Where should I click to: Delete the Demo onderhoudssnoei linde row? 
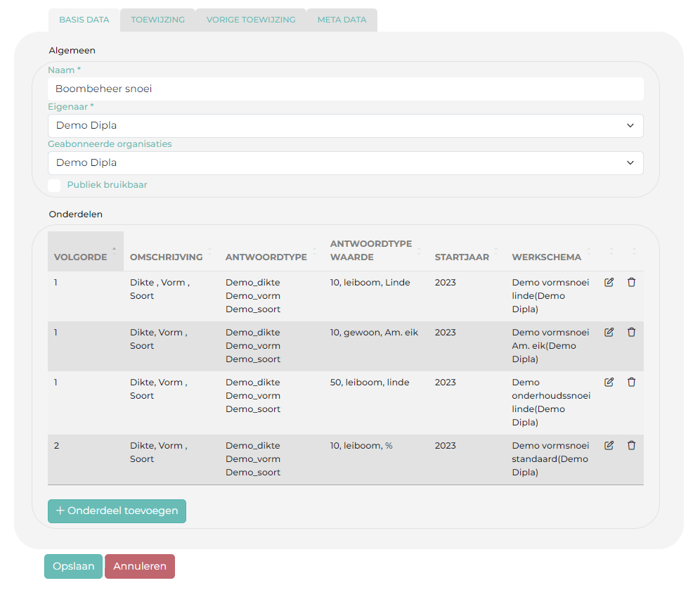[x=631, y=383]
